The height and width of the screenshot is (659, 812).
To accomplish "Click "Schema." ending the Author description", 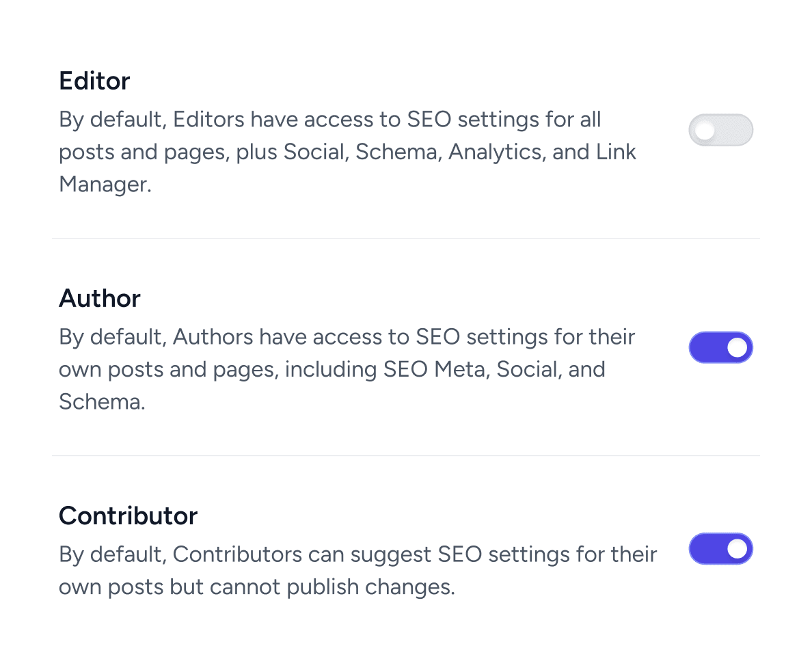I will tap(102, 401).
